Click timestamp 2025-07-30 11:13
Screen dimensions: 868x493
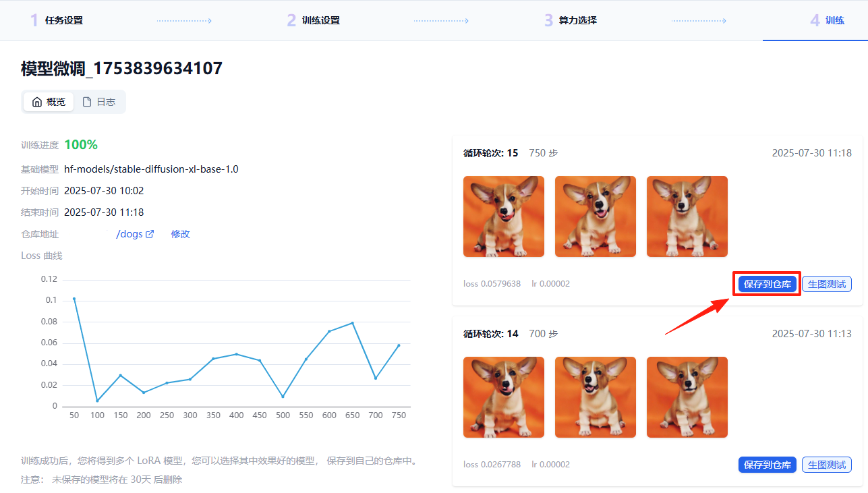pos(812,334)
